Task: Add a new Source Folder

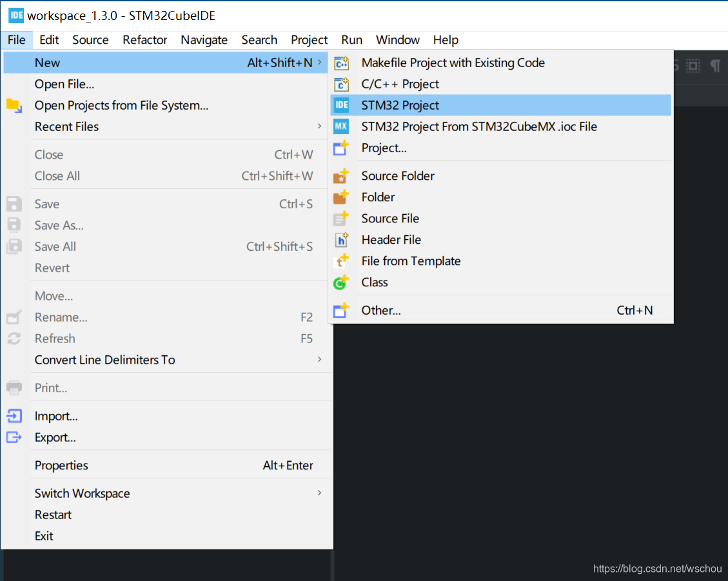Action: tap(398, 175)
